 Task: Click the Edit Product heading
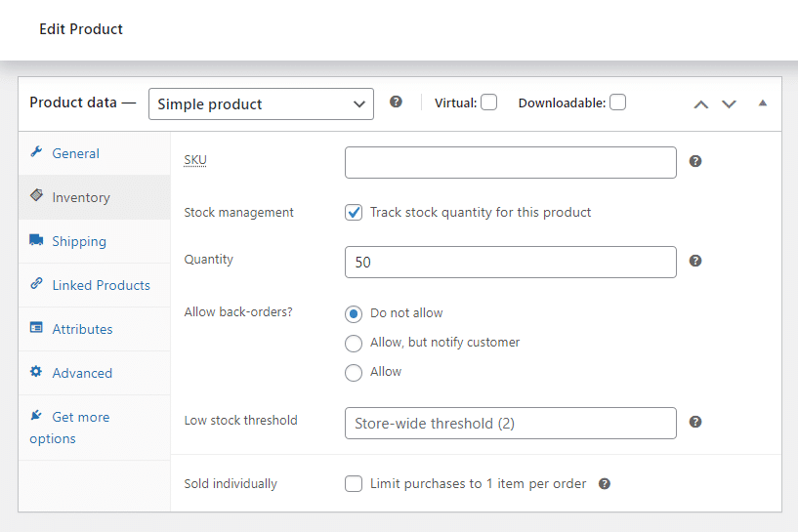(x=81, y=29)
